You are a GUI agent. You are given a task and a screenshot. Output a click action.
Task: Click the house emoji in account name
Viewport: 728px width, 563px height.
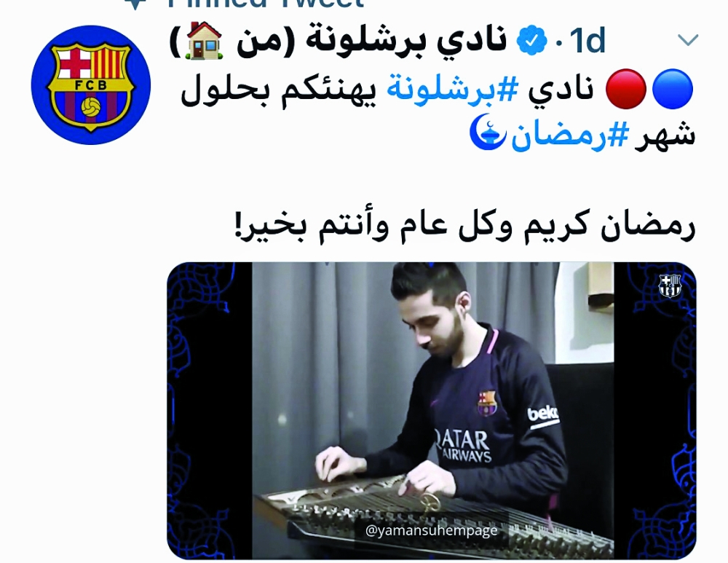point(203,40)
